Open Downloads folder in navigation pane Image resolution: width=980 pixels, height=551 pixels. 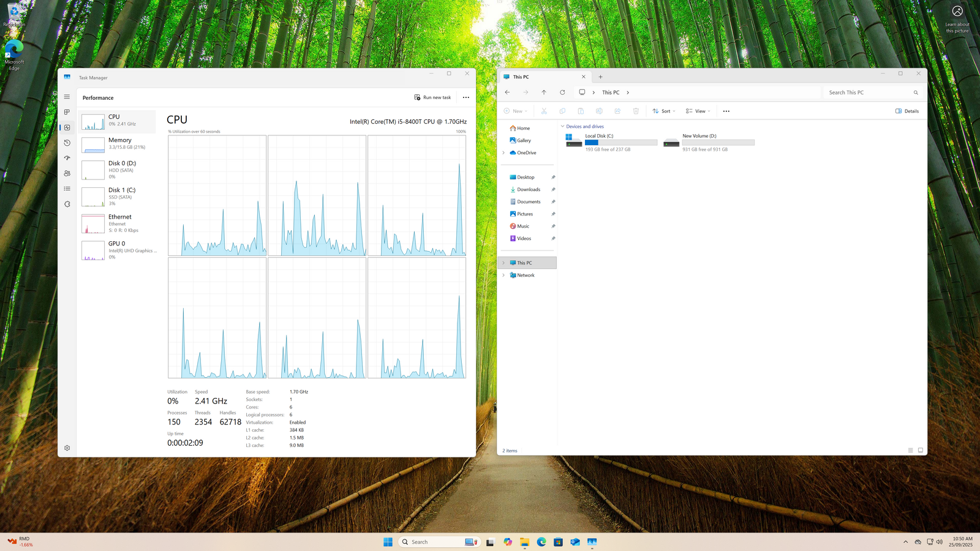pyautogui.click(x=528, y=190)
